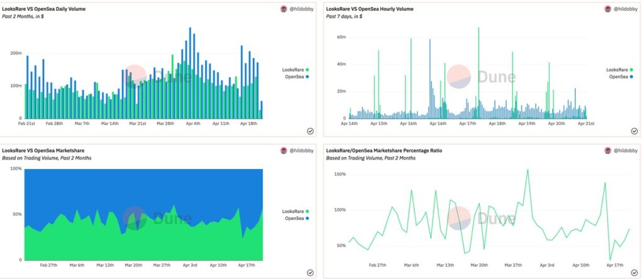
Task: Click green LooksRare dot in Daily Volume legend
Action: pos(307,70)
